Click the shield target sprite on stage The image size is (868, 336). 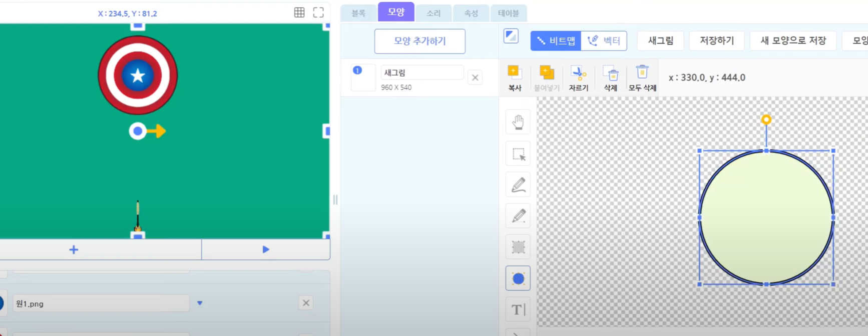pyautogui.click(x=138, y=75)
